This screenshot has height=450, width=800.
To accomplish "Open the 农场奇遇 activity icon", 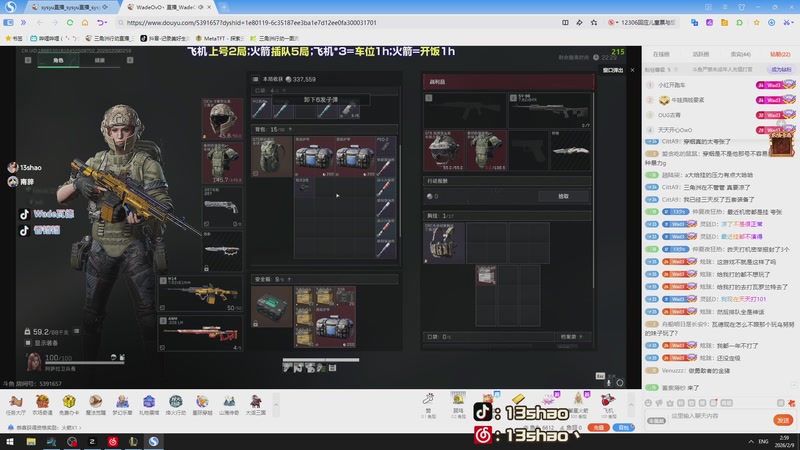I will coord(42,405).
